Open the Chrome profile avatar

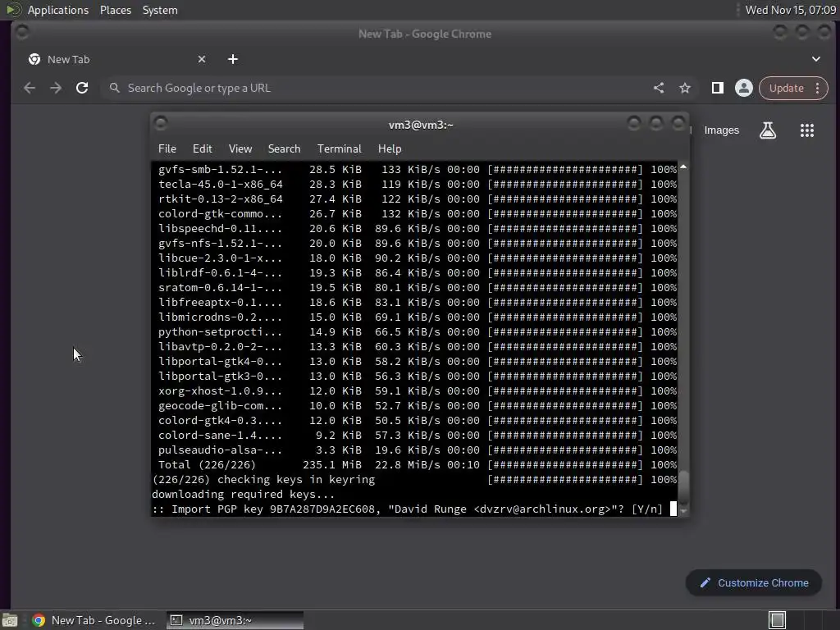point(743,88)
